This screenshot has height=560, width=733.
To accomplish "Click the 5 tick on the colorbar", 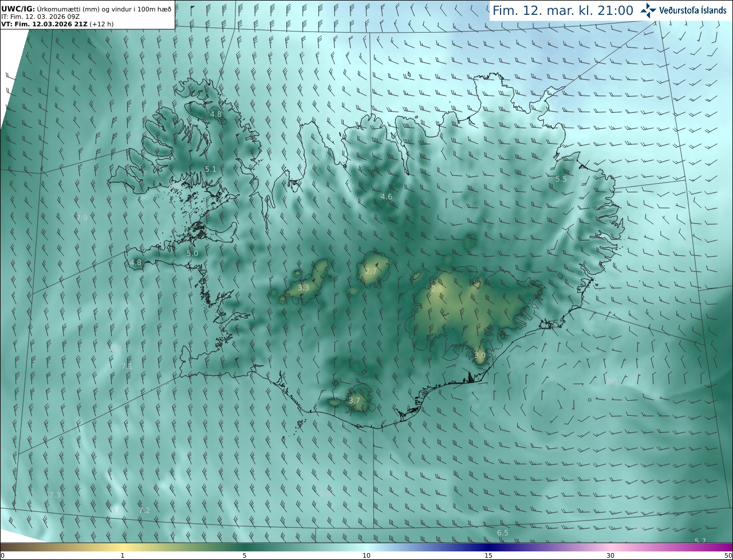I will click(x=245, y=555).
